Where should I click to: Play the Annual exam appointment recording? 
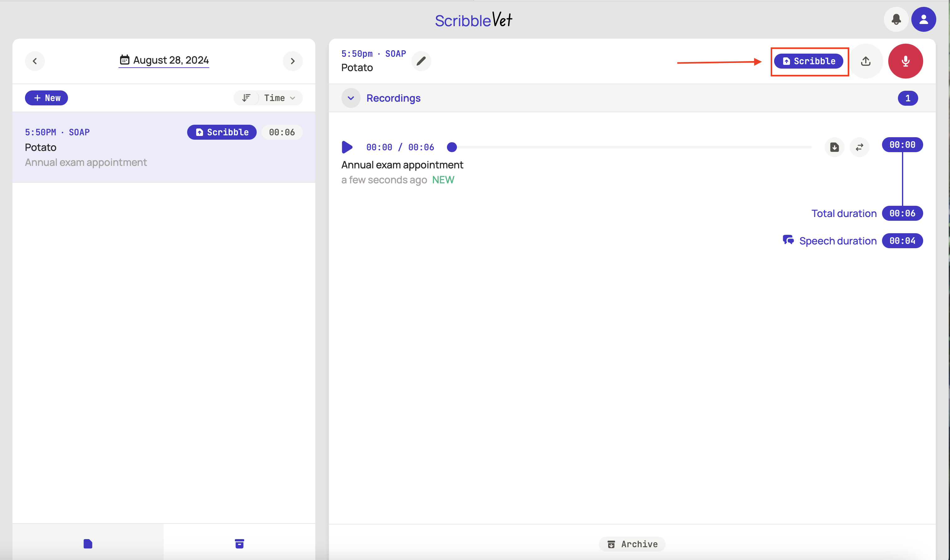(347, 147)
